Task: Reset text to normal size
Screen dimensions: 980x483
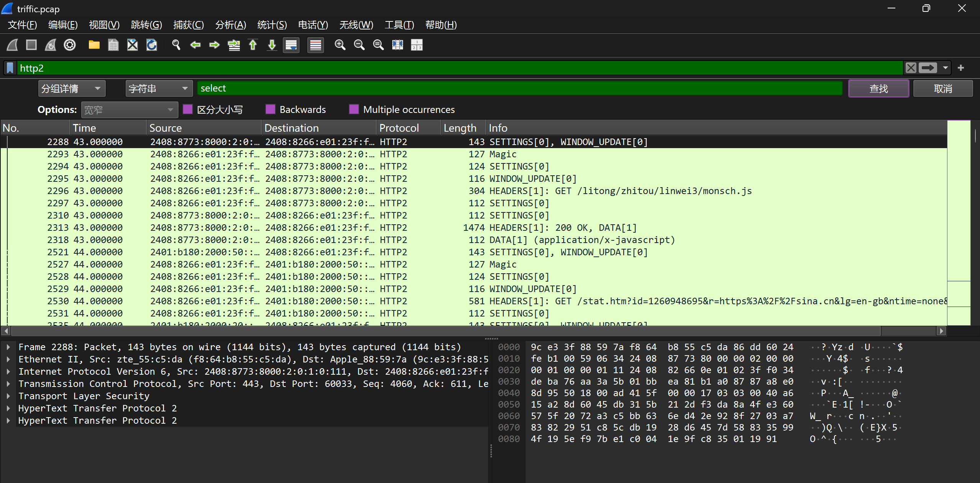Action: (x=379, y=45)
